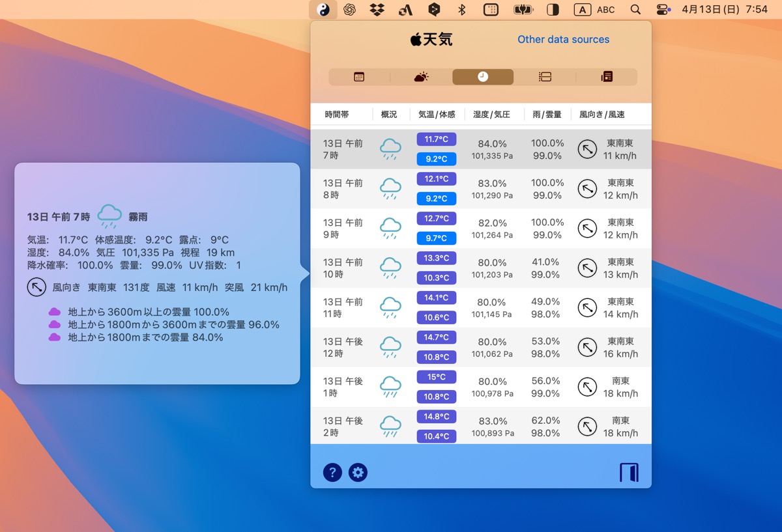Click the 101,145 Pa pressure value
This screenshot has height=532, width=782.
(x=492, y=315)
